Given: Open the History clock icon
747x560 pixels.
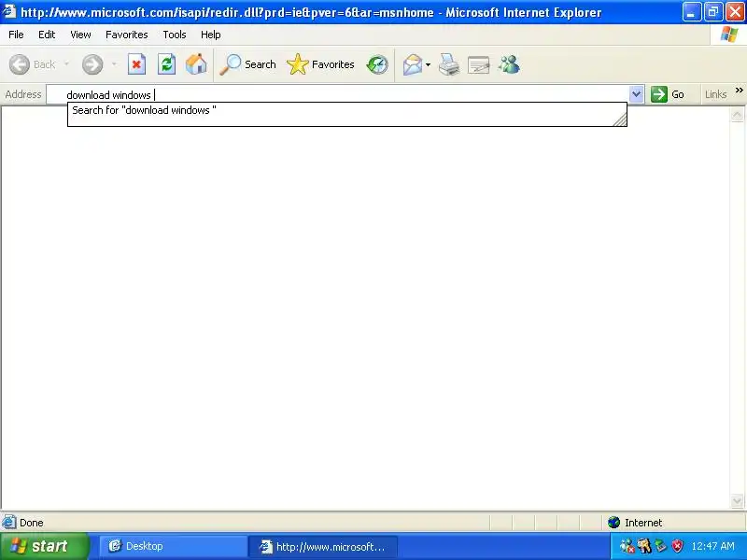Looking at the screenshot, I should coord(377,64).
